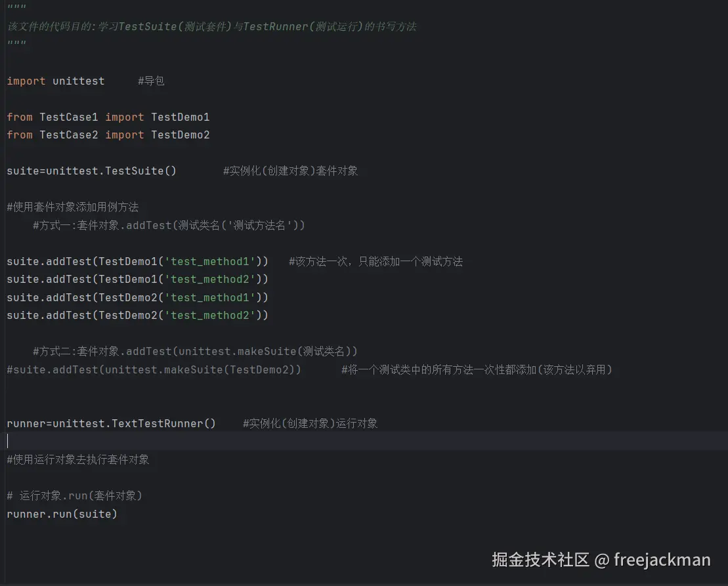This screenshot has width=728, height=586.
Task: Click the "import unittest" statement
Action: (56, 81)
